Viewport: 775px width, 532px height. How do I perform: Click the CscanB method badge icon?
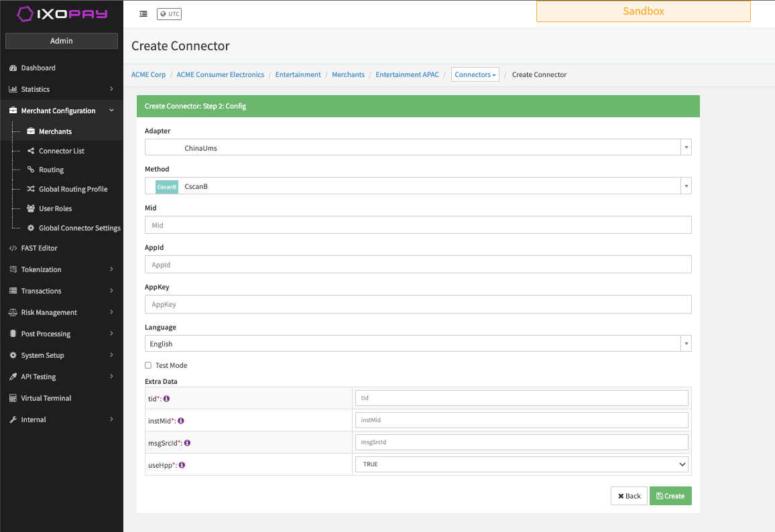167,186
